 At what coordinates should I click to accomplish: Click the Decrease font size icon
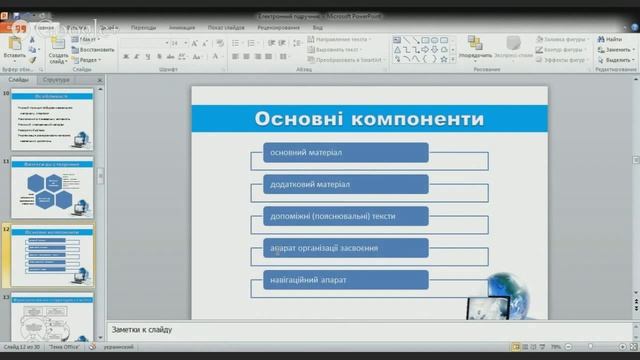[x=205, y=43]
